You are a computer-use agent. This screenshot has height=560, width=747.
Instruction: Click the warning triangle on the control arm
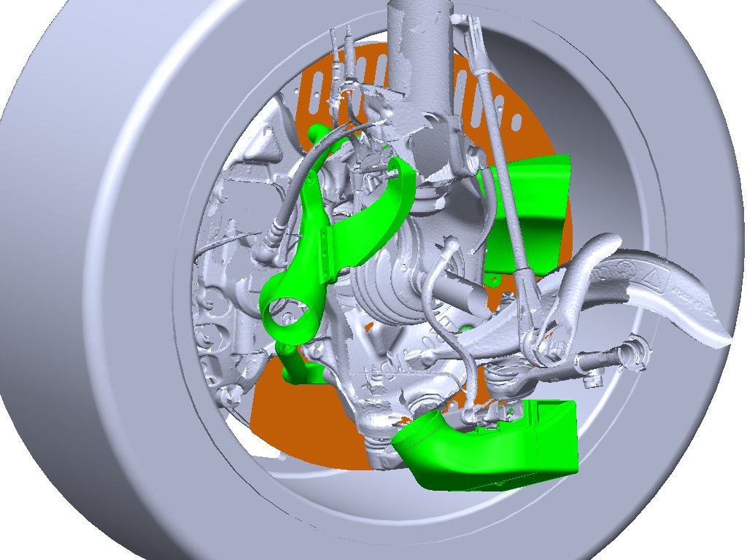tap(654, 276)
